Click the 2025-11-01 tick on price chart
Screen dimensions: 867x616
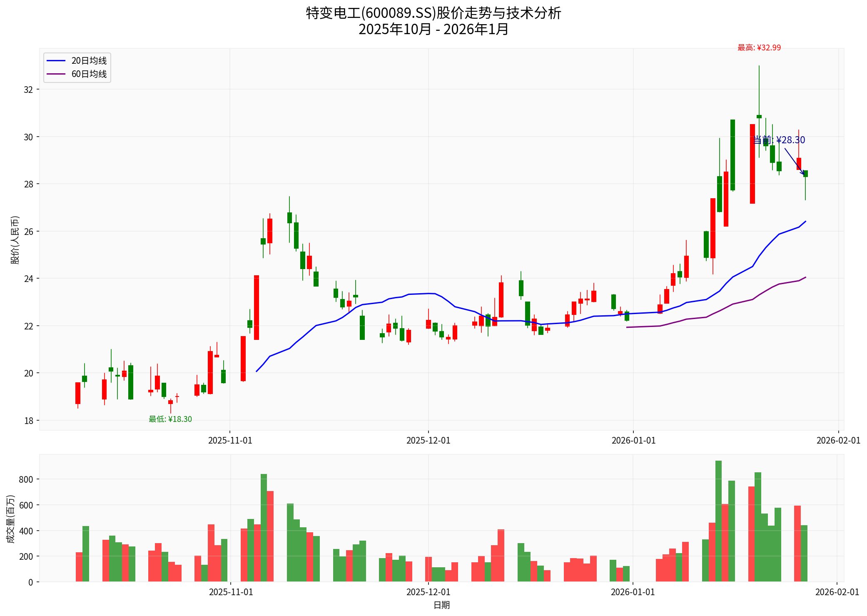pos(230,441)
